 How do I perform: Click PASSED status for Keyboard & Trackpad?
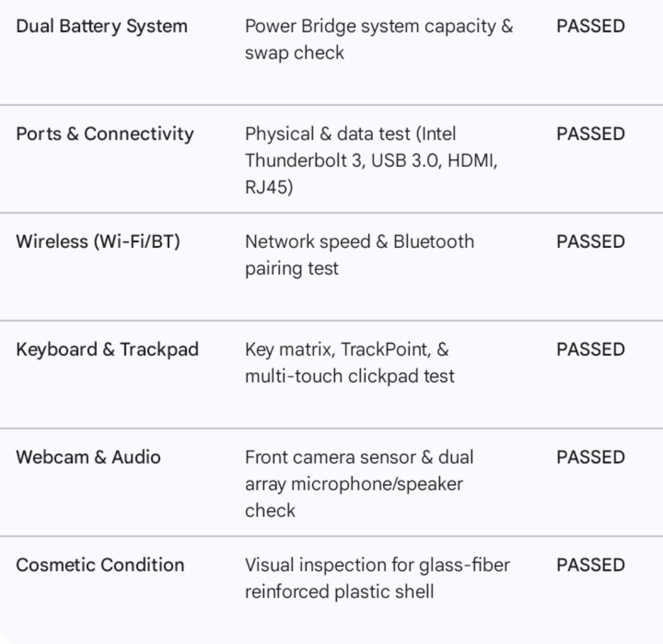click(x=591, y=349)
